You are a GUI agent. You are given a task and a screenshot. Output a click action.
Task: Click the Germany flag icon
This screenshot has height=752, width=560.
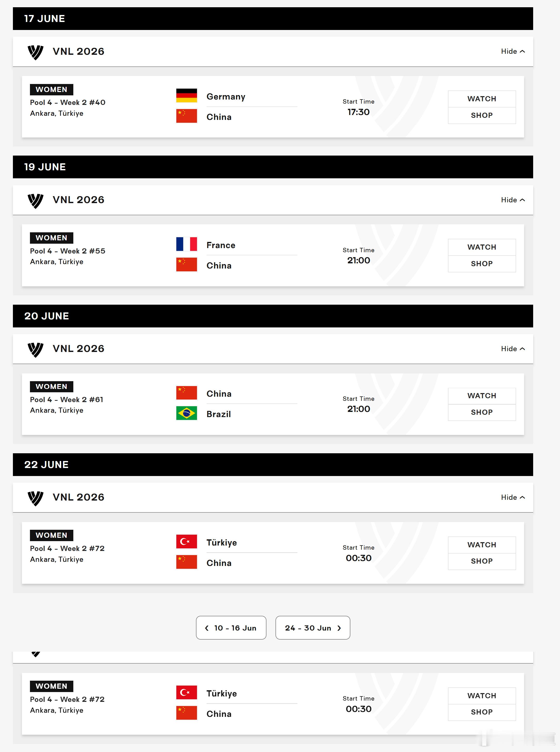point(186,96)
